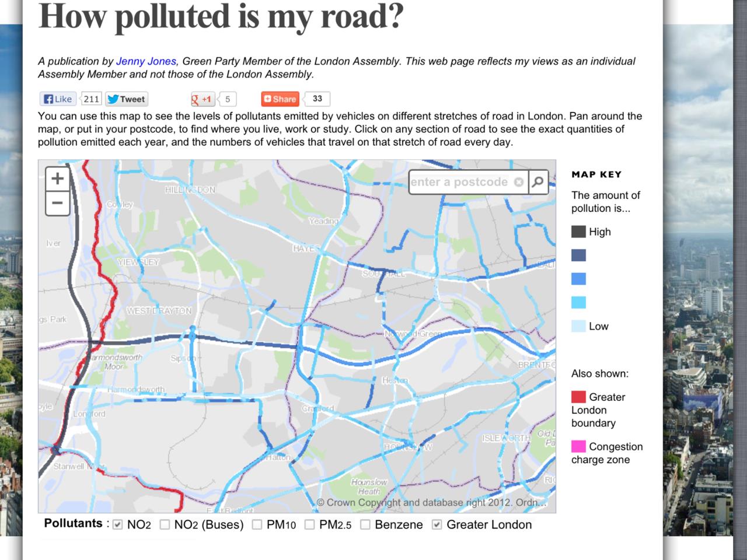Click the postcode search magnifier icon
This screenshot has width=747, height=560.
coord(537,182)
